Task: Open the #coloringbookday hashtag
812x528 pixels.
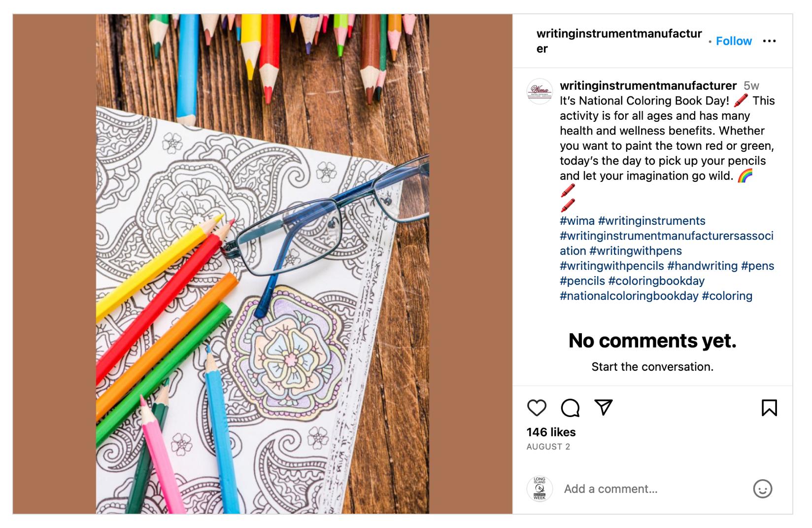Action: [x=656, y=281]
